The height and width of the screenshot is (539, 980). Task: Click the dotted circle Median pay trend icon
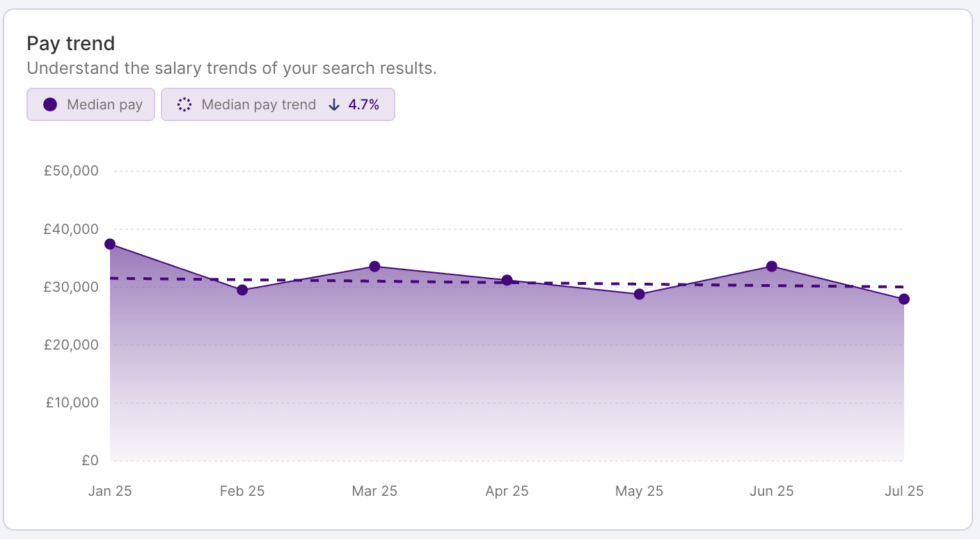(x=184, y=104)
